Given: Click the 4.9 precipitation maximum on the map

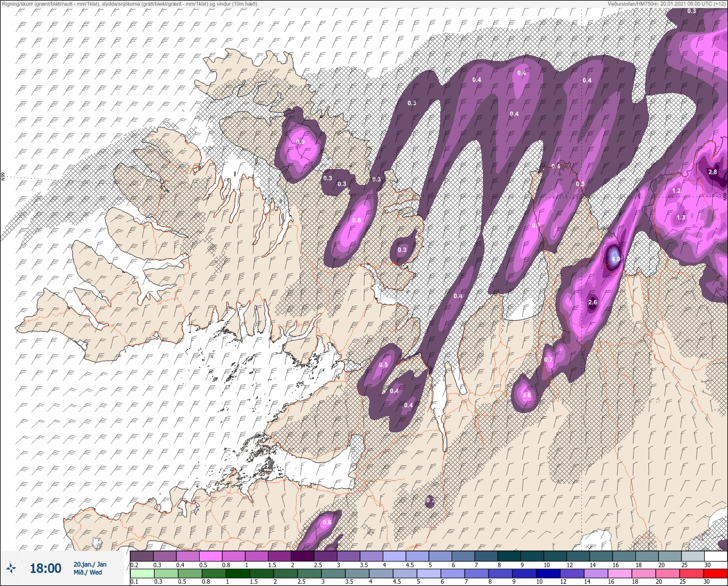Looking at the screenshot, I should [615, 259].
